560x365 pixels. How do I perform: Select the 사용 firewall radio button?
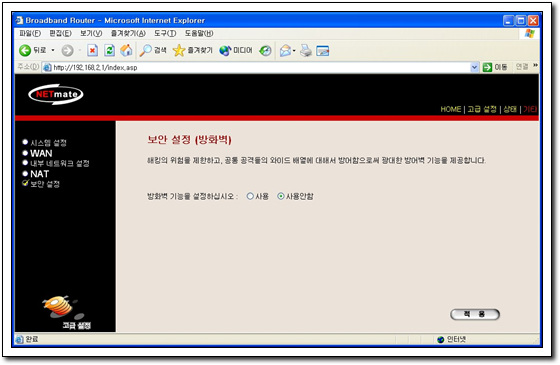[250, 196]
